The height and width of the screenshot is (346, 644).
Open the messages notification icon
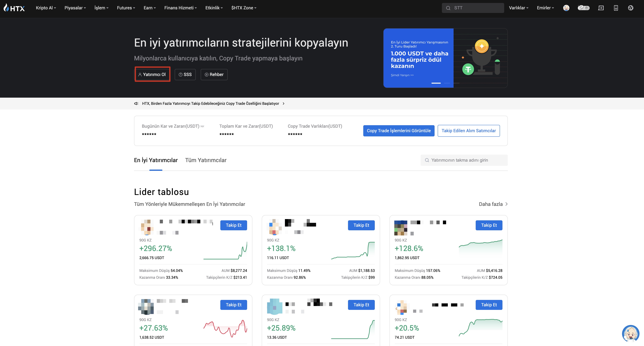(601, 8)
